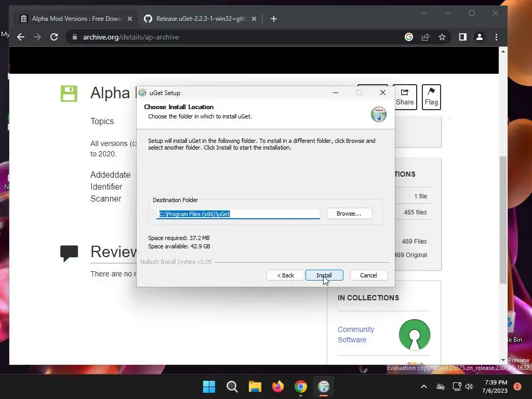Click the '1 file' download entry
532x399 pixels.
pos(420,196)
